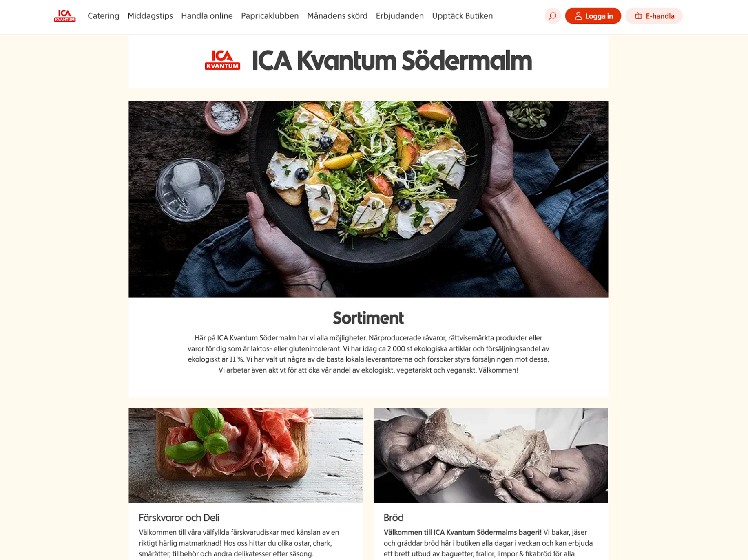Open the Papricaklubben page
Viewport: 748px width, 560px height.
tap(270, 16)
